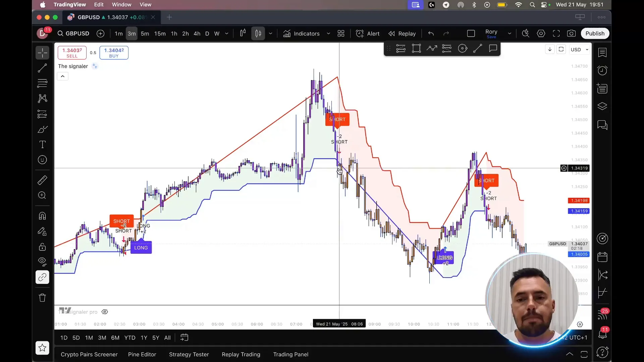Hide all drawings with eye icon
Screen dimensions: 644x362
[x=42, y=261]
